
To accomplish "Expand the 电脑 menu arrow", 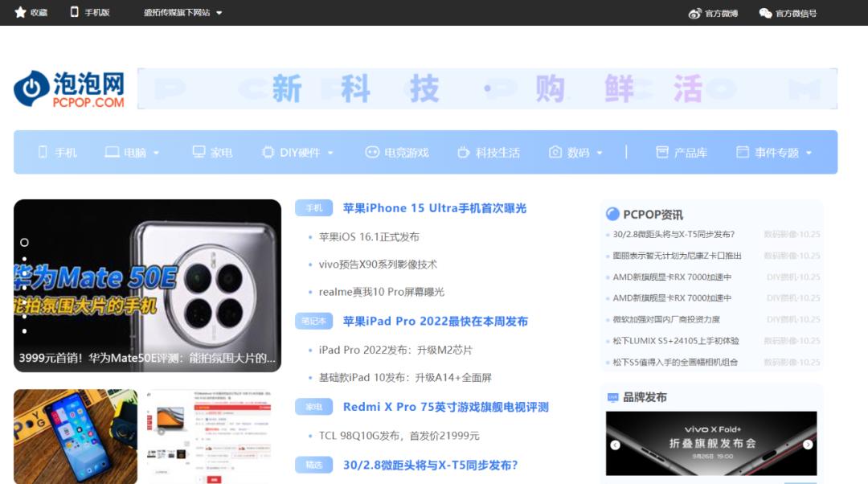I will click(x=156, y=153).
